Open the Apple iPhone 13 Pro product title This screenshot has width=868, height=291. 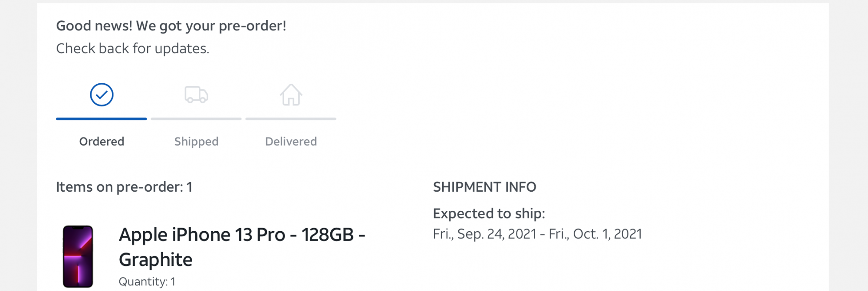click(242, 235)
